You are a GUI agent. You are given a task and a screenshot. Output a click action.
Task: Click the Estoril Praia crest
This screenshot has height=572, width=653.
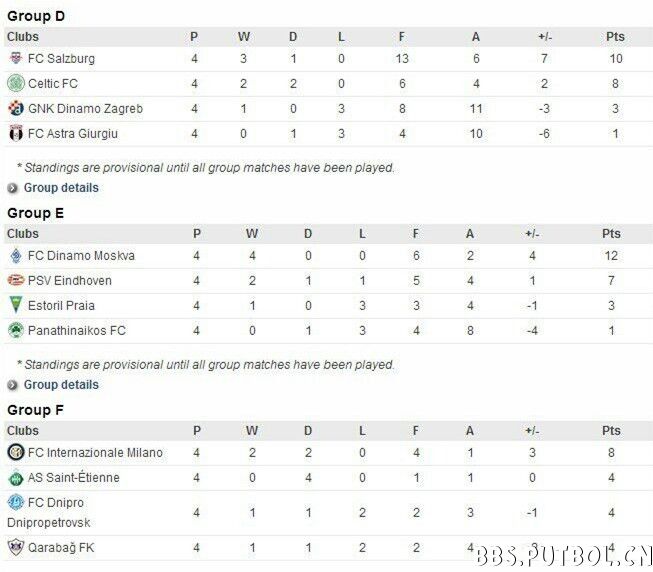(16, 305)
